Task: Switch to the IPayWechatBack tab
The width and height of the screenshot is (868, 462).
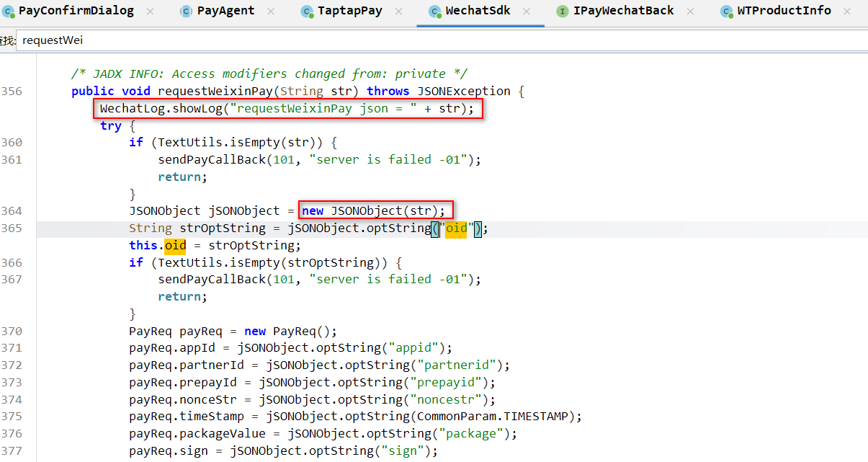Action: coord(623,12)
